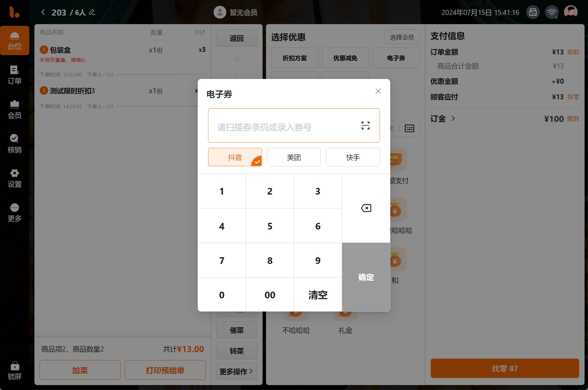
Task: Tap digit 9 on the keypad
Action: [x=318, y=260]
